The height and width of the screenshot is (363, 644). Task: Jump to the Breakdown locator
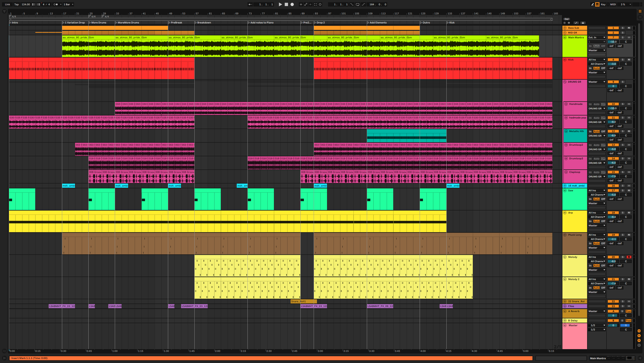(x=196, y=23)
